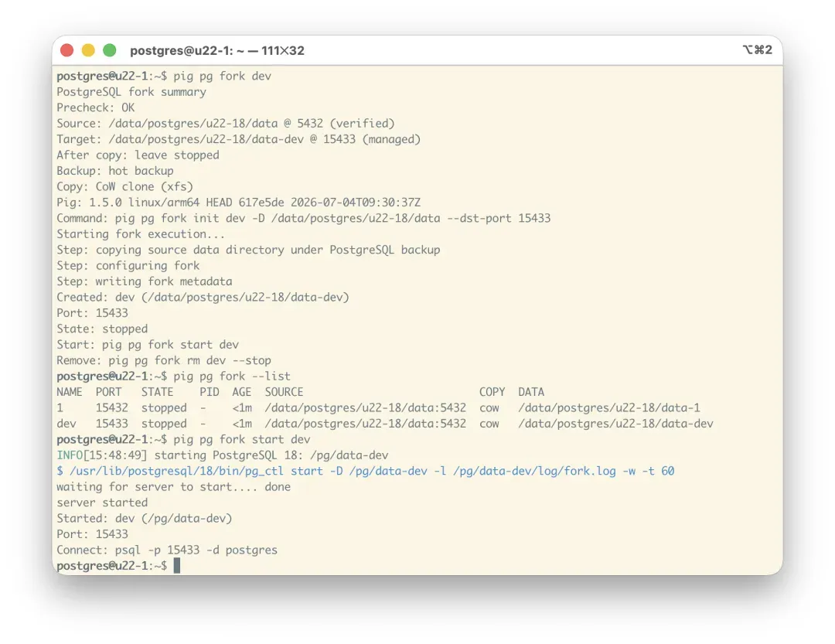Click the STATE column header in fork list
This screenshot has height=644, width=835.
point(157,392)
